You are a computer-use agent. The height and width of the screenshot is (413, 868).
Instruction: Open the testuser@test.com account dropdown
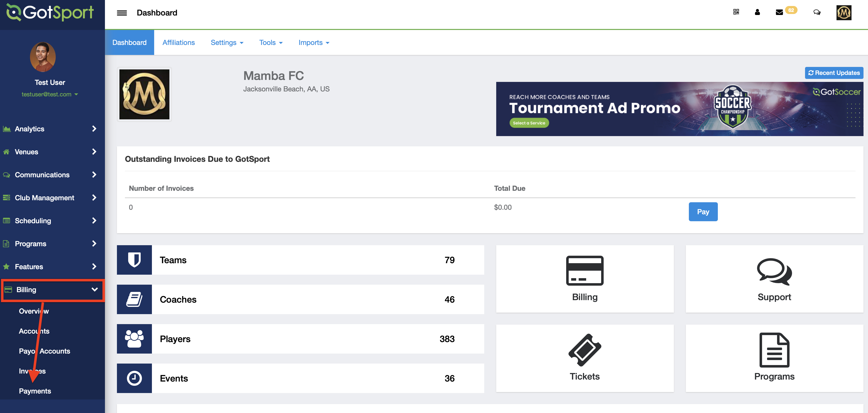pyautogui.click(x=49, y=94)
